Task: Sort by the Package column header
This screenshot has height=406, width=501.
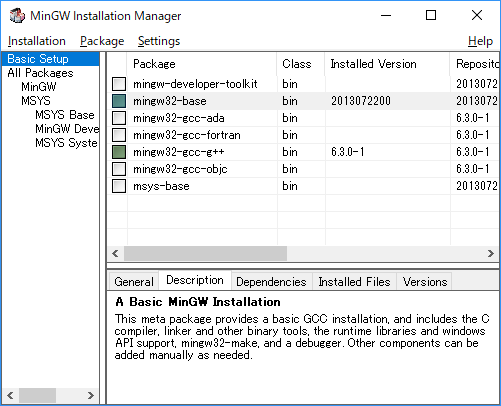Action: click(202, 64)
